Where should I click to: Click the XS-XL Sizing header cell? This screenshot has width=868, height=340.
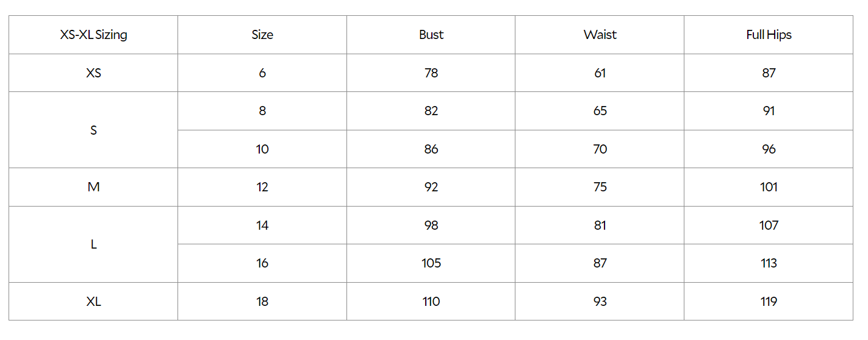(x=93, y=35)
